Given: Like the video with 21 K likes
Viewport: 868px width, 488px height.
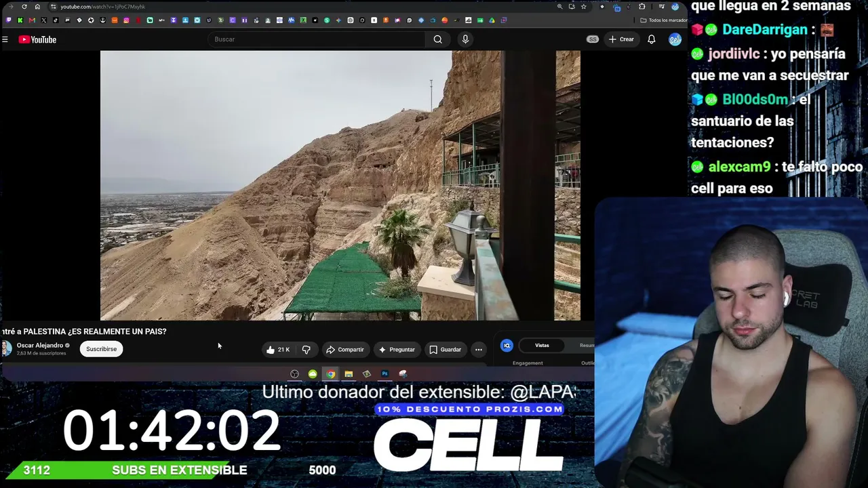Looking at the screenshot, I should (278, 350).
